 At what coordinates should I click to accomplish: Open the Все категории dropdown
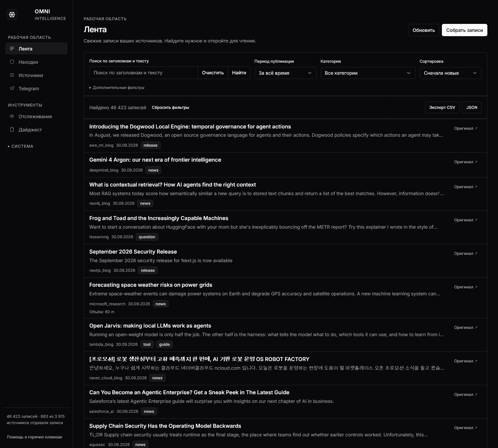coord(368,73)
